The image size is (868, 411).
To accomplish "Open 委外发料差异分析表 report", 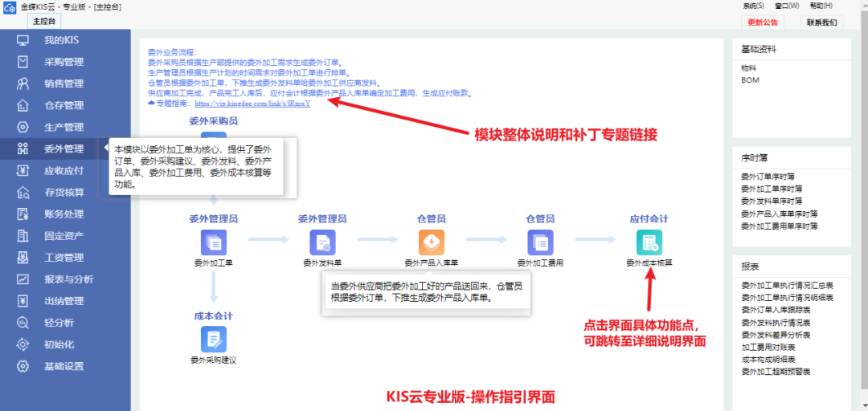I will point(776,335).
